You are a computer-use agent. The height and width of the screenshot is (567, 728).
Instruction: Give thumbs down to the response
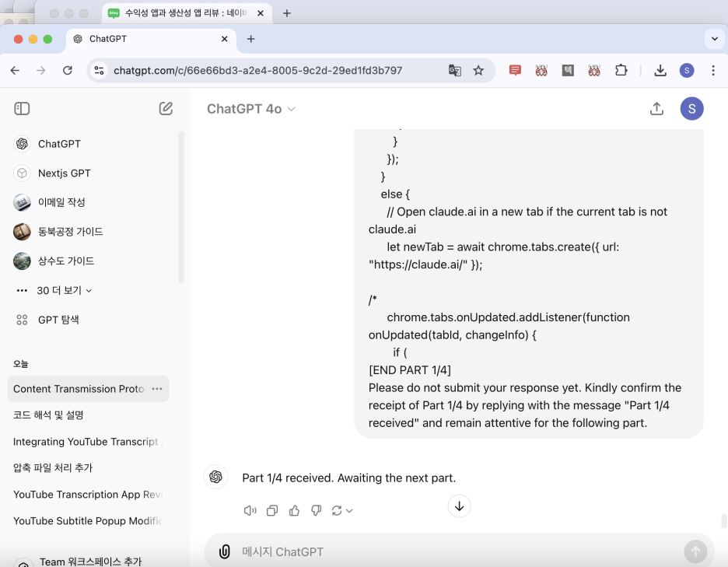pos(317,511)
